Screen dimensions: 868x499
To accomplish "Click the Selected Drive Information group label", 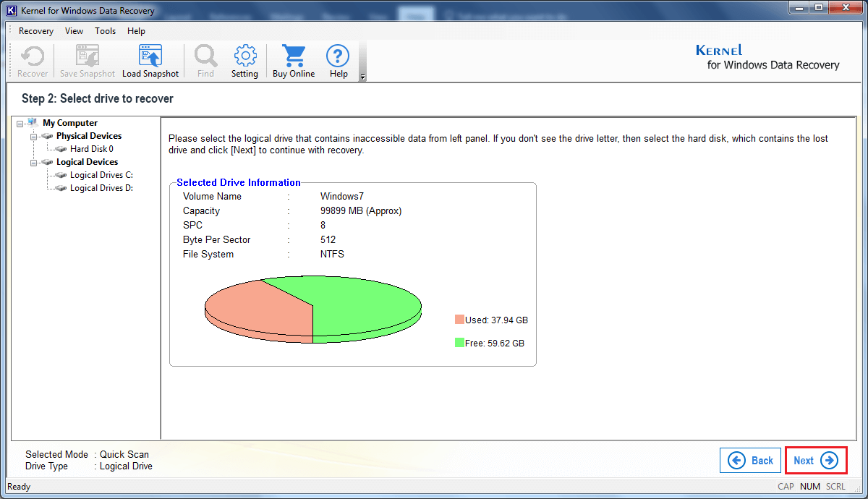I will pyautogui.click(x=239, y=183).
